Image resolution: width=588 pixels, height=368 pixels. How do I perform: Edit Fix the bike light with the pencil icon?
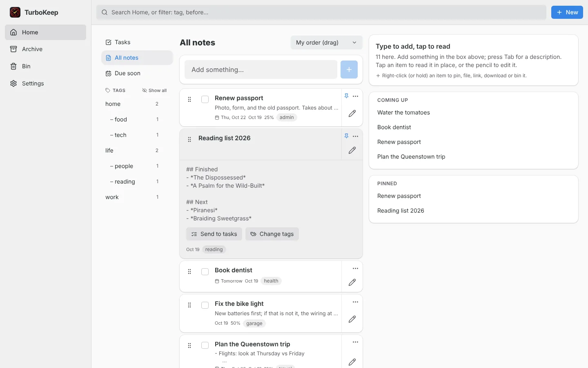pyautogui.click(x=352, y=319)
